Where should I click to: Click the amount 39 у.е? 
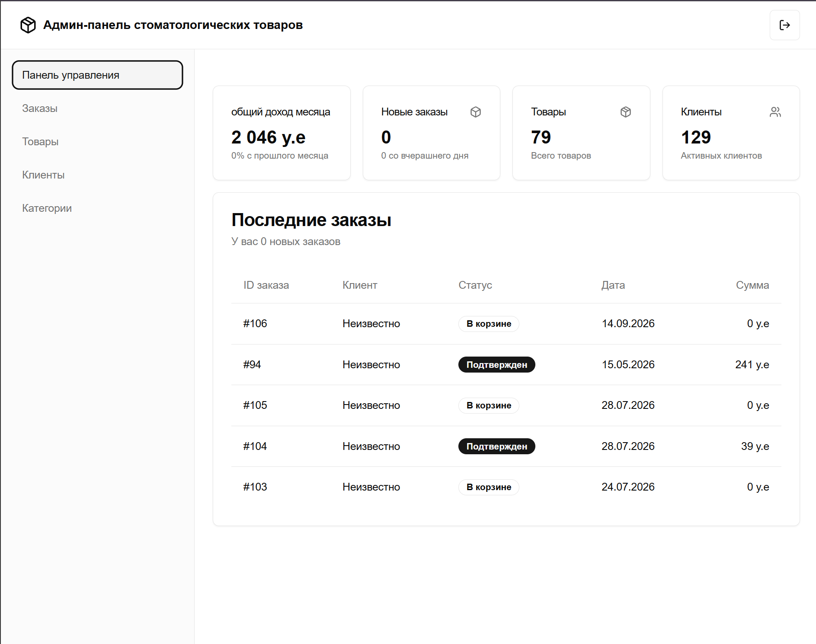pos(755,446)
